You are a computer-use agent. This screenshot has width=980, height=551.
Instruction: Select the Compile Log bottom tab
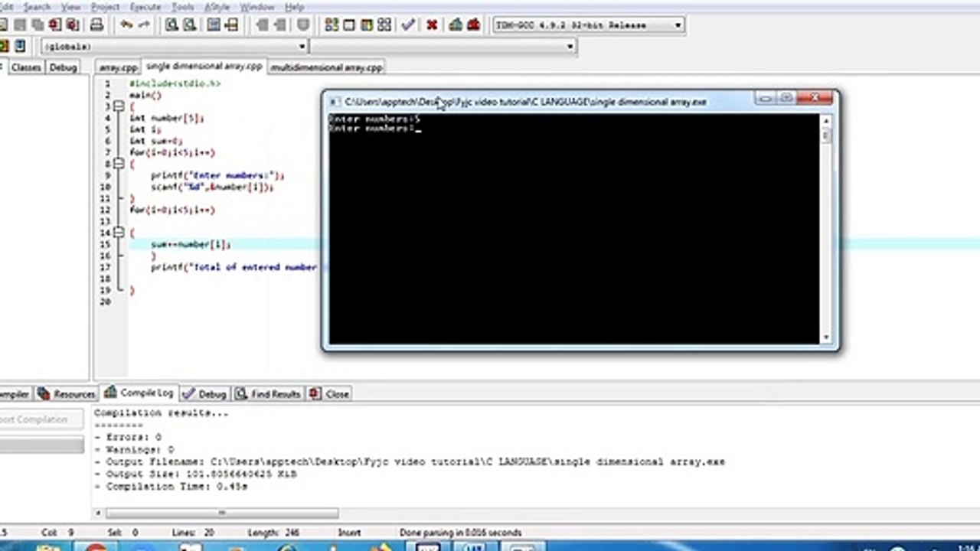(139, 393)
